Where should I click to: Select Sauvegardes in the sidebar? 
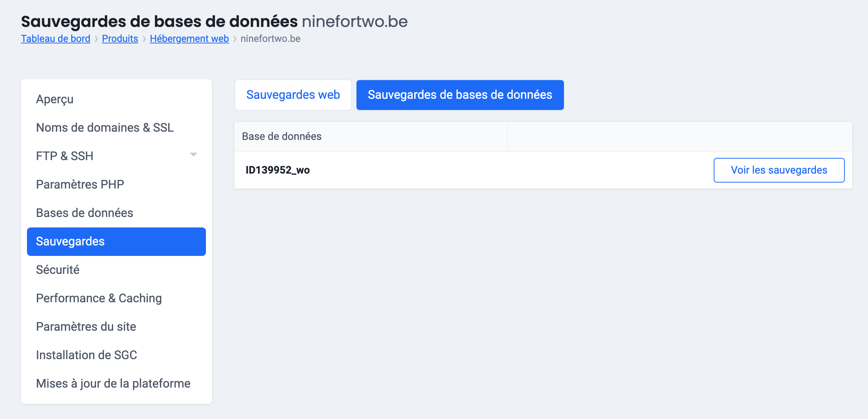(116, 241)
